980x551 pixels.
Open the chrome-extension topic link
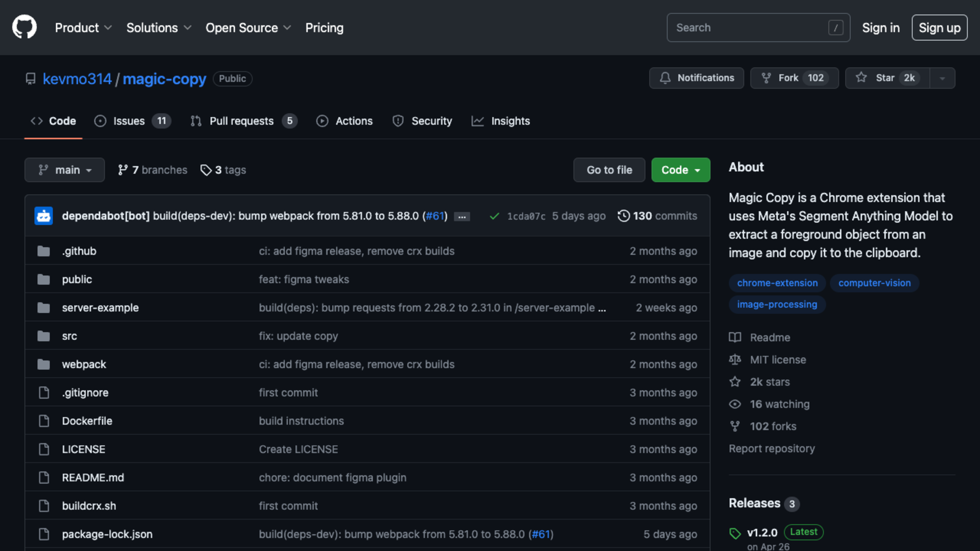[777, 283]
